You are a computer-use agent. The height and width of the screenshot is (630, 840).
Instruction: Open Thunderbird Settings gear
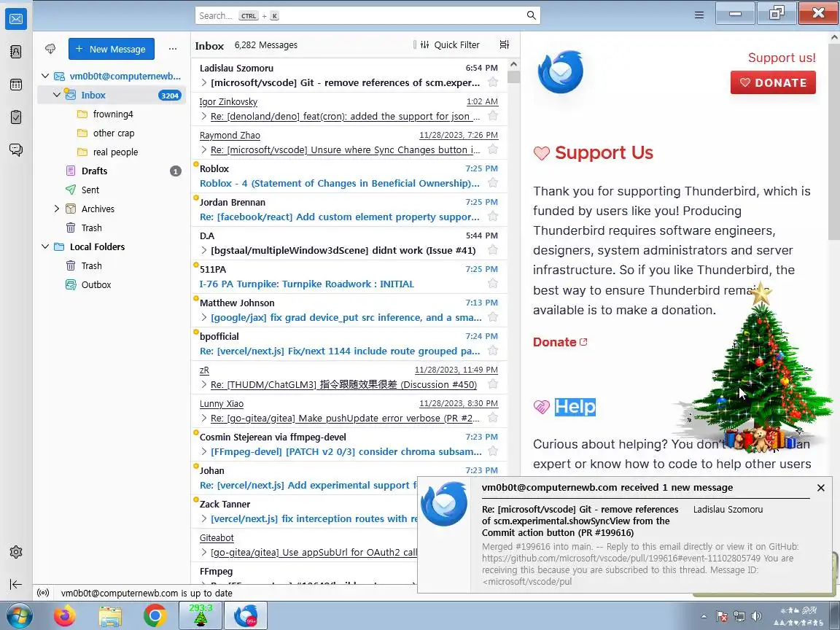pyautogui.click(x=16, y=552)
